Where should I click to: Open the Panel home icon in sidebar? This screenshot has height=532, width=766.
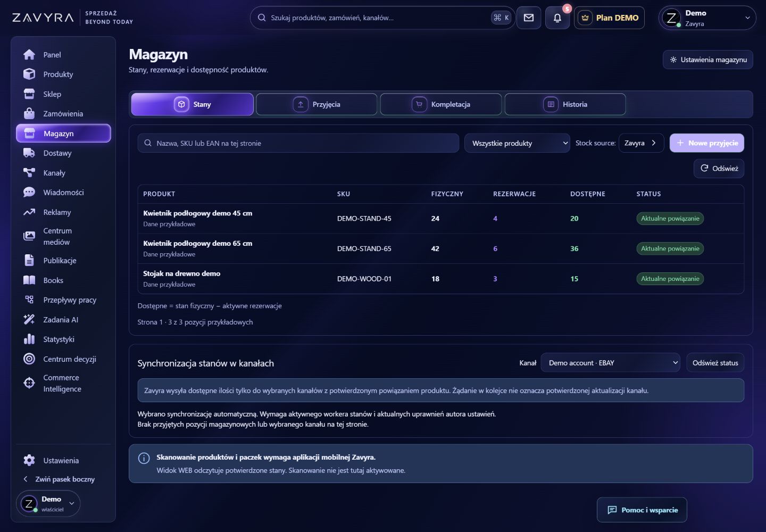click(29, 55)
